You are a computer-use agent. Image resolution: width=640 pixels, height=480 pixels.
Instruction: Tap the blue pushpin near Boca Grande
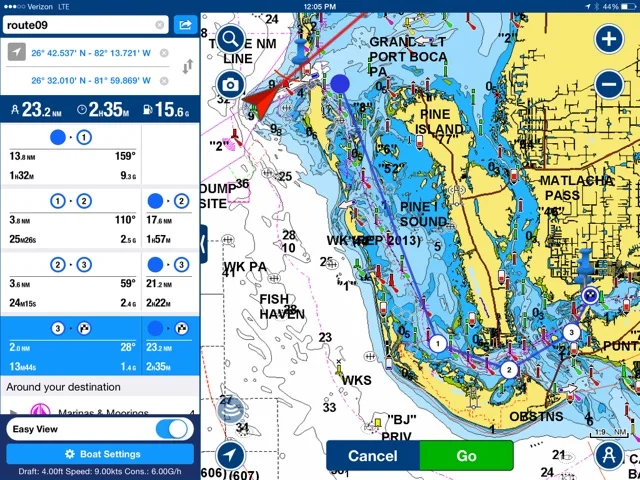(300, 52)
